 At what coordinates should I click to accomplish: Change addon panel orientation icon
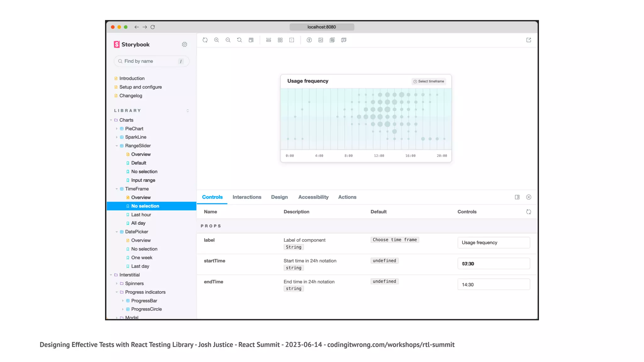point(517,197)
